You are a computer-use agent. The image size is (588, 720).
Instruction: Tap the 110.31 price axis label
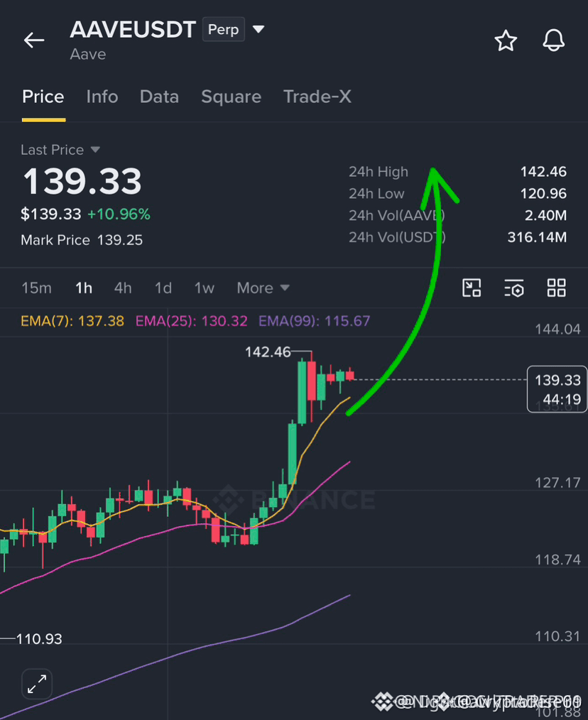pyautogui.click(x=557, y=636)
